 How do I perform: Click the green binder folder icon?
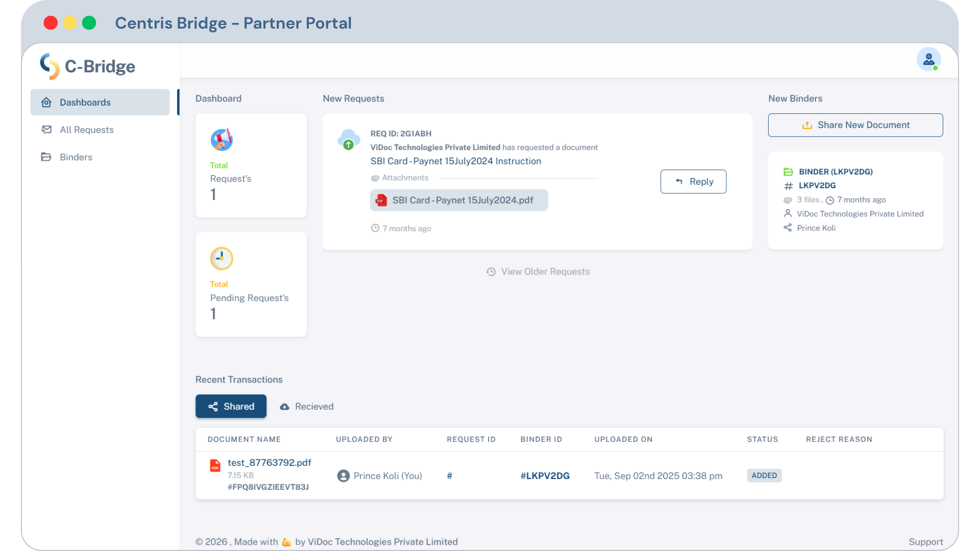[788, 172]
